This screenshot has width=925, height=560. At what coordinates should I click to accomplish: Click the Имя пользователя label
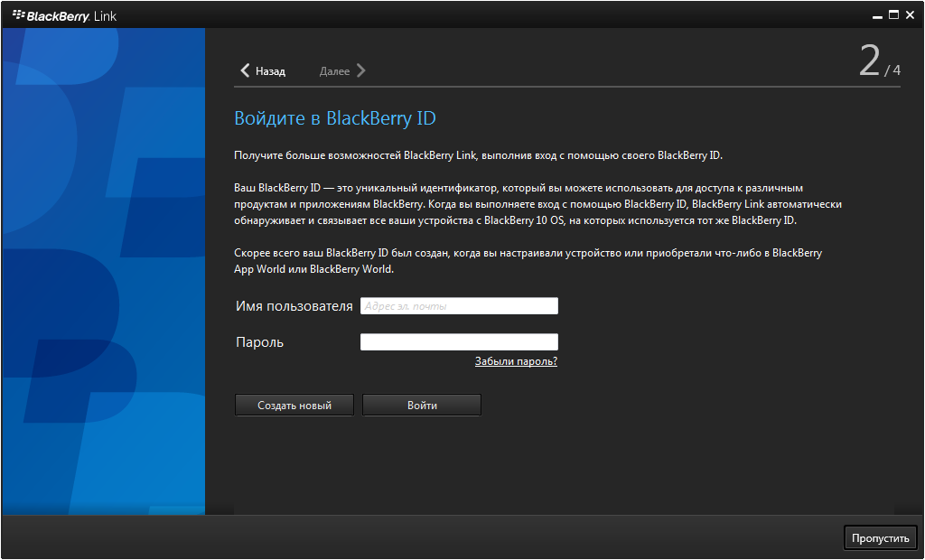[294, 306]
